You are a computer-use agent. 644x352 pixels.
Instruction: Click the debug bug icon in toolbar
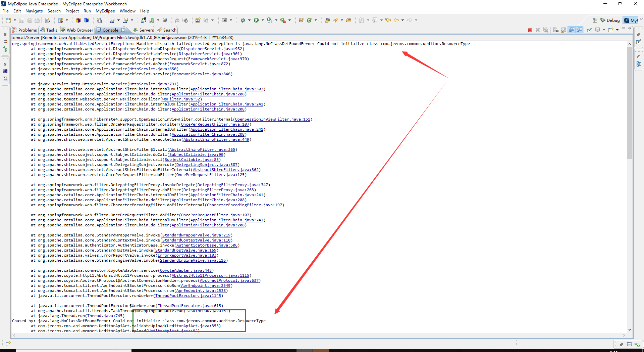(x=243, y=20)
